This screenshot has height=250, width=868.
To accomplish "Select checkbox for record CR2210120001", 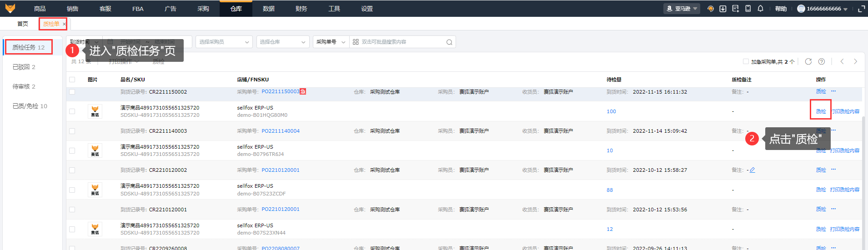I will click(72, 210).
